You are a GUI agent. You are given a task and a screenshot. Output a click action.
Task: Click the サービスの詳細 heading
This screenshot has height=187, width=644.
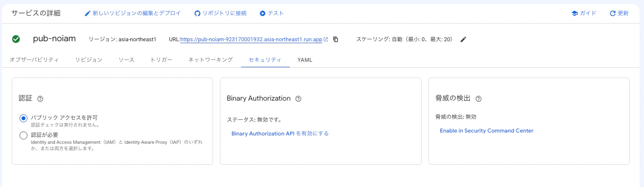36,13
